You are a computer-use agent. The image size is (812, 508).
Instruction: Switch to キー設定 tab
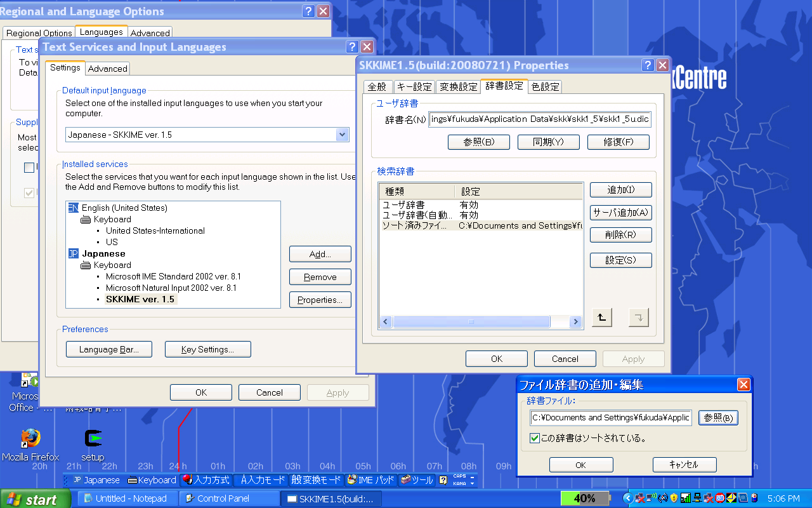414,86
